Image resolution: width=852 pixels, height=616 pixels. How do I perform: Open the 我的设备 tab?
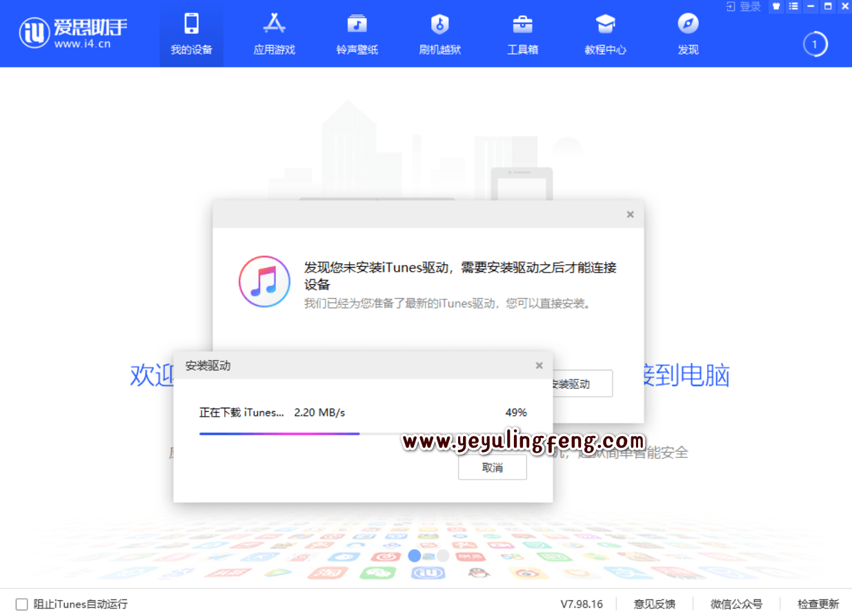tap(192, 34)
